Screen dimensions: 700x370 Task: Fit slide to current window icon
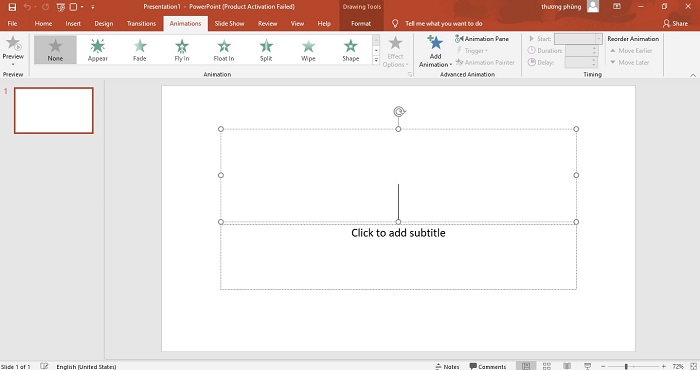coord(693,366)
